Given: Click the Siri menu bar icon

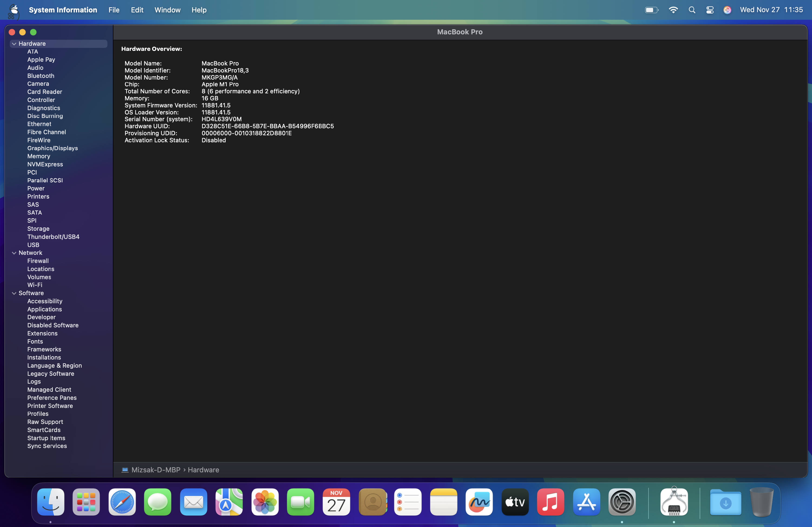Looking at the screenshot, I should point(727,10).
